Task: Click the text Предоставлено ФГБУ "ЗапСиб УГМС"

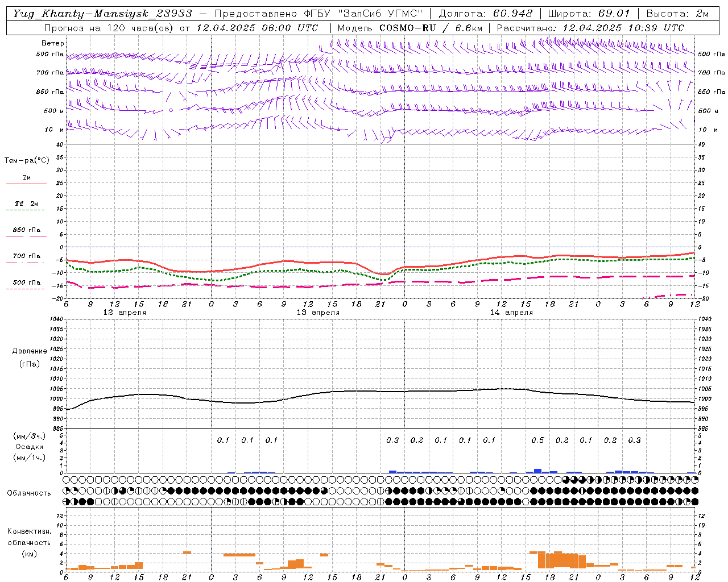Action: tap(318, 14)
